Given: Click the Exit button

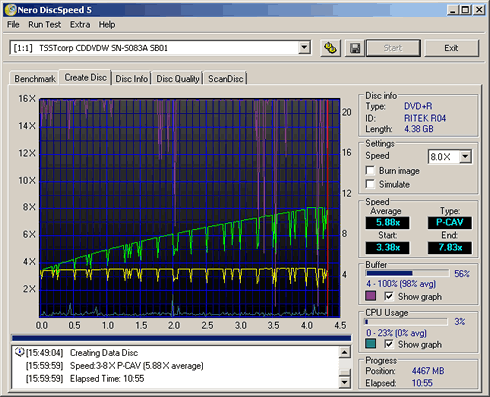Looking at the screenshot, I should point(451,48).
